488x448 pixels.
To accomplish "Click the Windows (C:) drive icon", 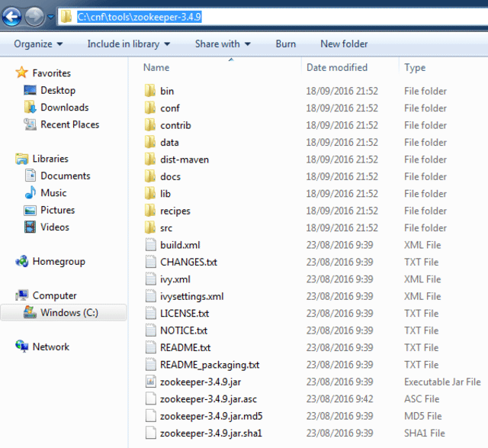I will coord(30,312).
